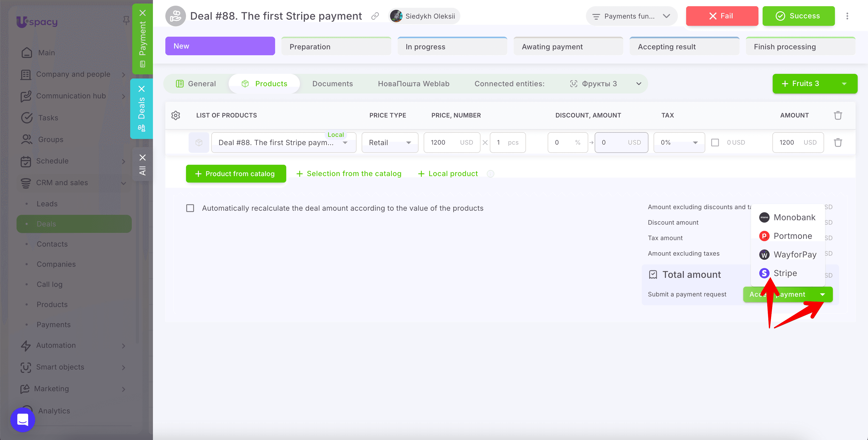Edit the quantity pcs field

507,143
